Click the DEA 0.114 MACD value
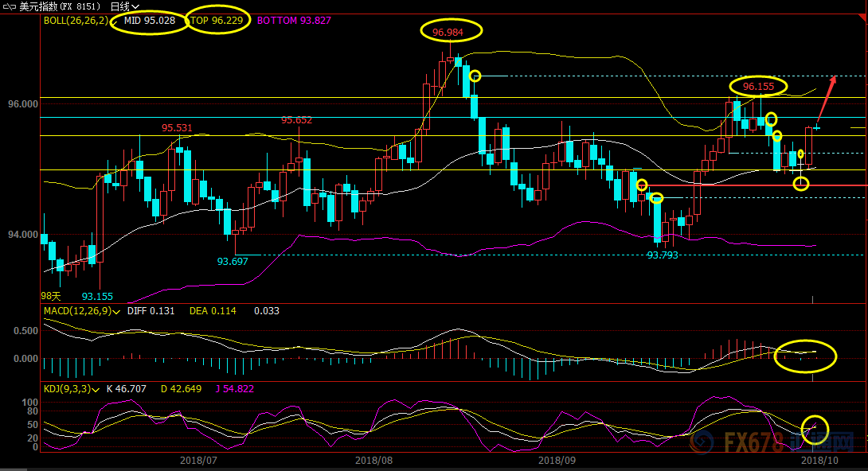Screen dimensions: 868x471 point(213,311)
